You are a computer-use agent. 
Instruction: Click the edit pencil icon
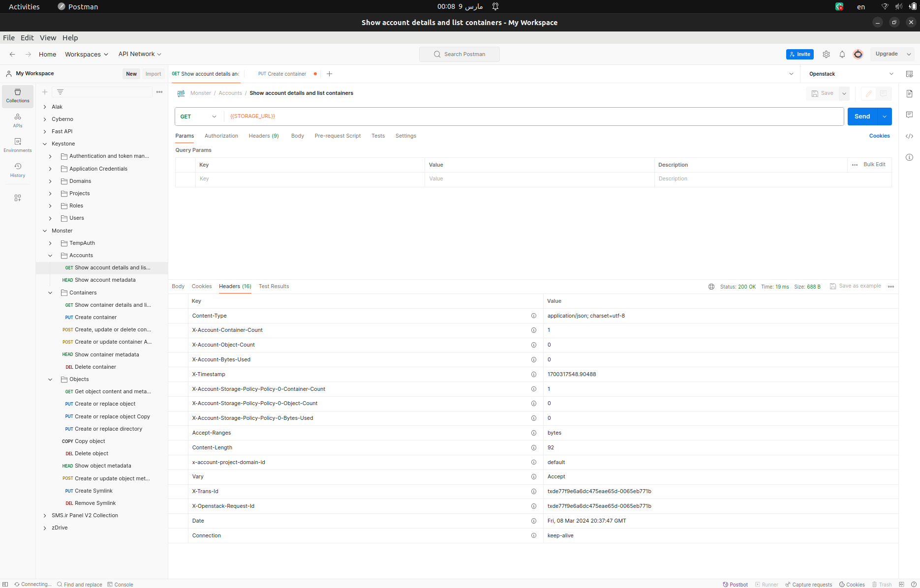869,93
